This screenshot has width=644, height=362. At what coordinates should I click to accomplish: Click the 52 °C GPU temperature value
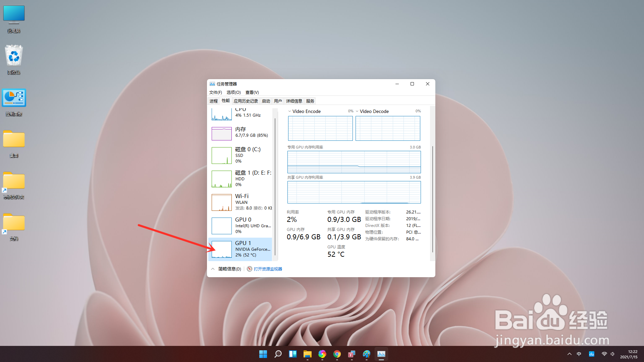click(336, 254)
